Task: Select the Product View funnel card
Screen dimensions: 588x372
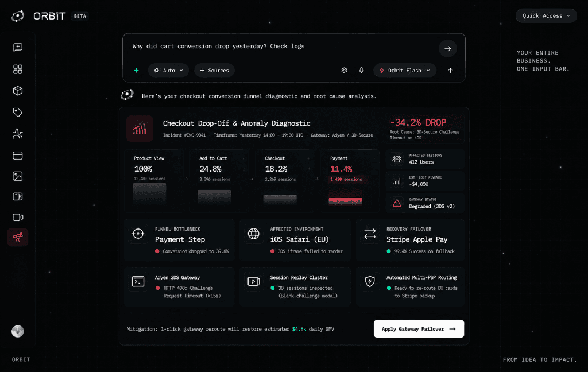Action: click(x=154, y=181)
